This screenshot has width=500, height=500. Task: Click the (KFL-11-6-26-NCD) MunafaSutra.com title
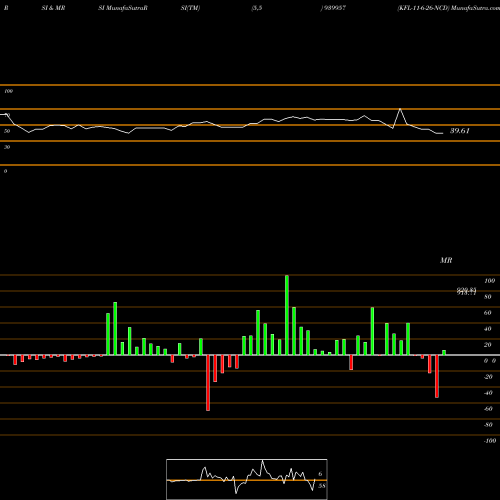448,8
